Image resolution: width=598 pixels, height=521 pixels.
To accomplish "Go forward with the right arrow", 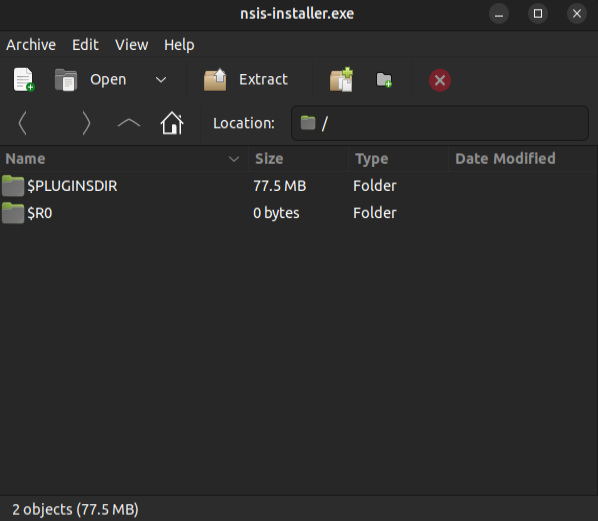I will [x=87, y=123].
